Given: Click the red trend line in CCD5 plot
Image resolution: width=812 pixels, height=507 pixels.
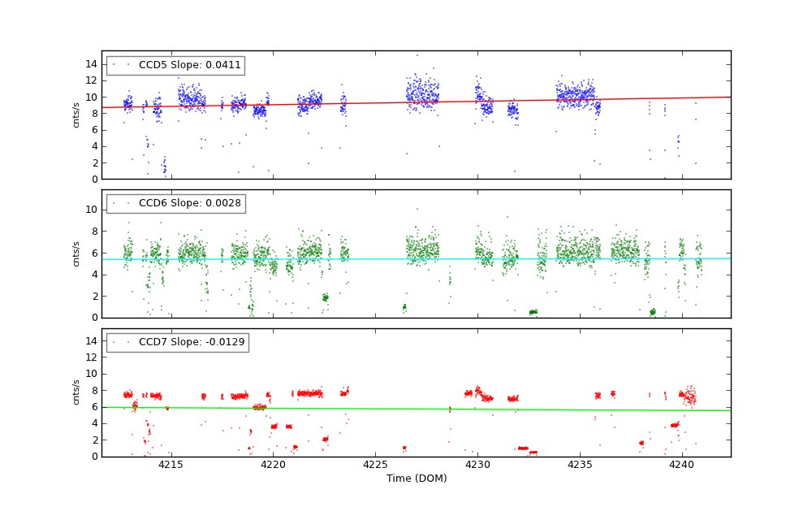Looking at the screenshot, I should [406, 102].
